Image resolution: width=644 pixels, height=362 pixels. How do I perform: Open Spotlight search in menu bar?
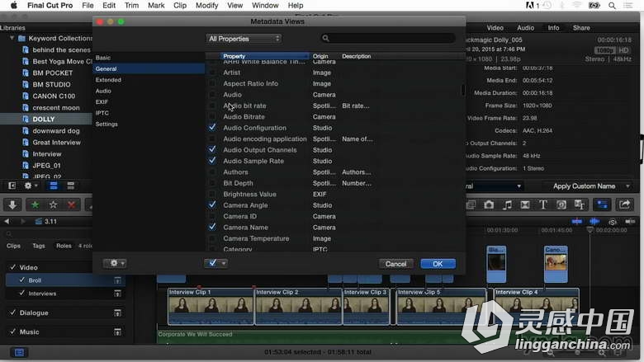612,5
